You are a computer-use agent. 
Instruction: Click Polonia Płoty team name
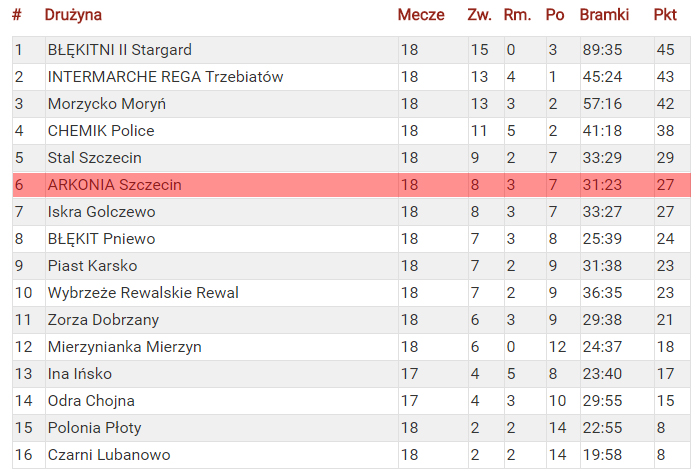click(95, 428)
